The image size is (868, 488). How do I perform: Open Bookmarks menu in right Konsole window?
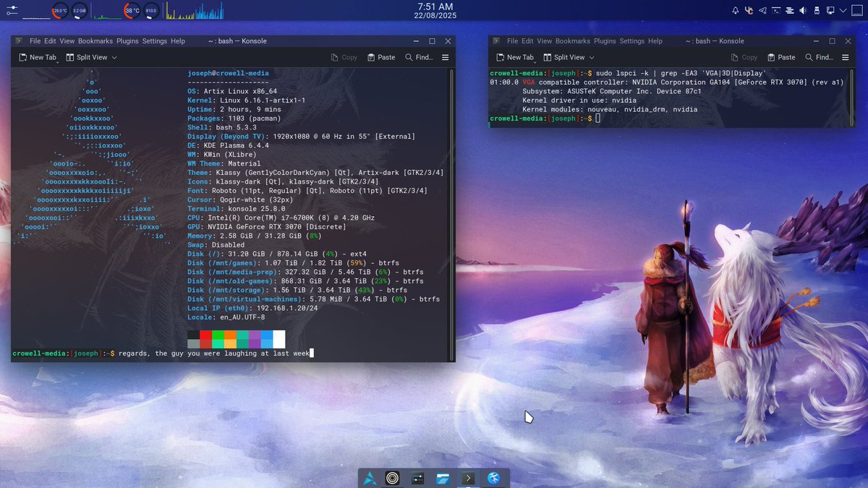point(573,41)
